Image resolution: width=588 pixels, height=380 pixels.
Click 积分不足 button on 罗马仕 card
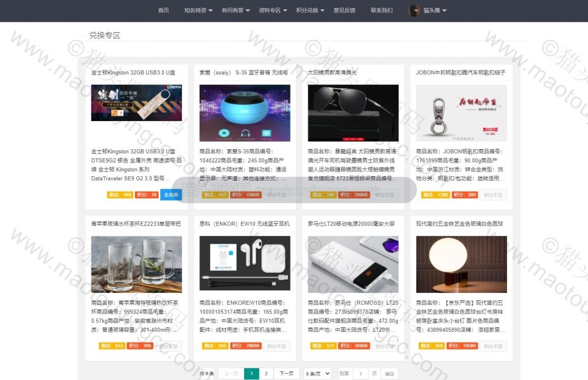click(x=385, y=346)
